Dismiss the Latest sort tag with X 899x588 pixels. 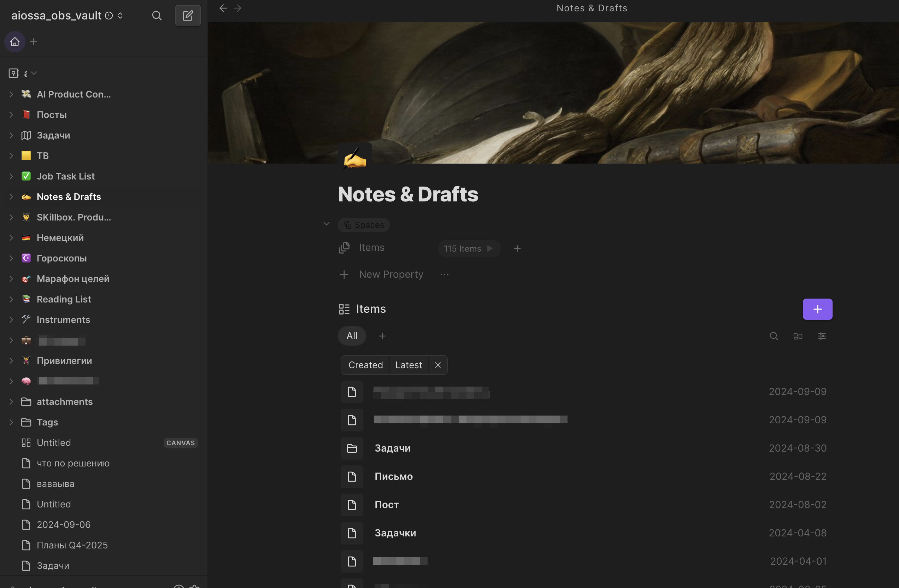438,365
